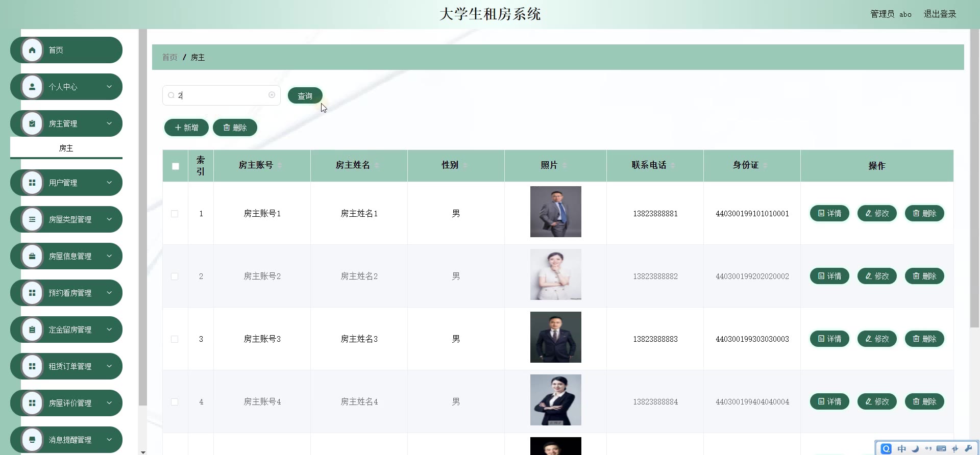Check the row checkbox for 房主账号4
This screenshot has height=455, width=980.
pos(175,402)
